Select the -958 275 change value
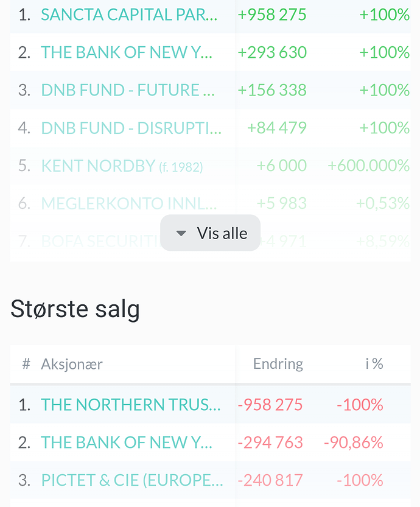This screenshot has width=420, height=507. tap(270, 405)
